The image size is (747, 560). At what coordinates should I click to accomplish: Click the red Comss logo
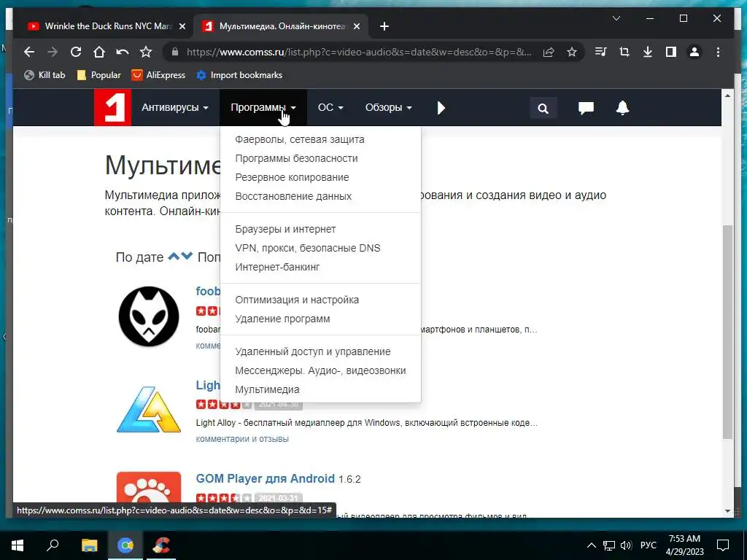(x=112, y=108)
